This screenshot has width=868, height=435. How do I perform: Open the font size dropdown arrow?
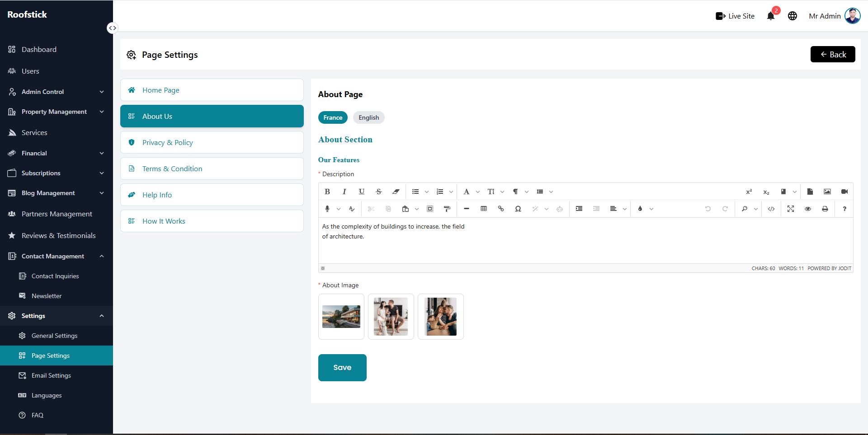(x=502, y=192)
